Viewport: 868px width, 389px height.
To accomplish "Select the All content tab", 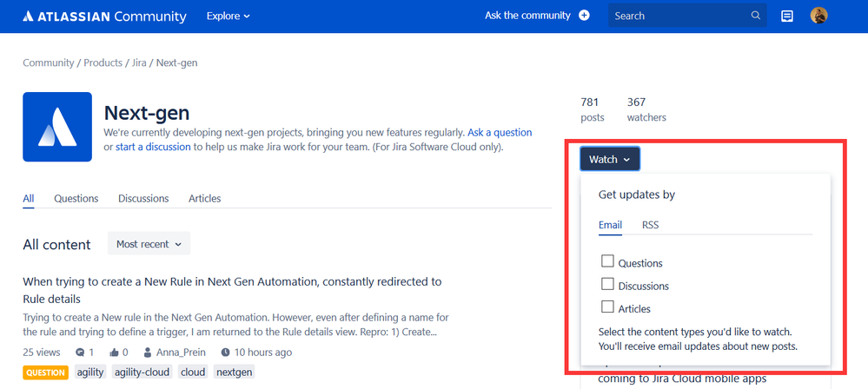I will [x=28, y=199].
